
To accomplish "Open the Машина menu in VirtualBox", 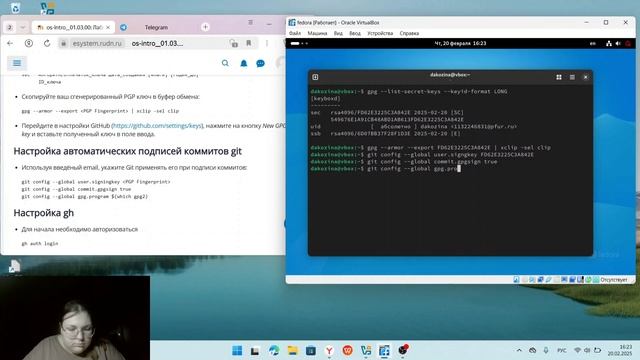I will pos(317,33).
